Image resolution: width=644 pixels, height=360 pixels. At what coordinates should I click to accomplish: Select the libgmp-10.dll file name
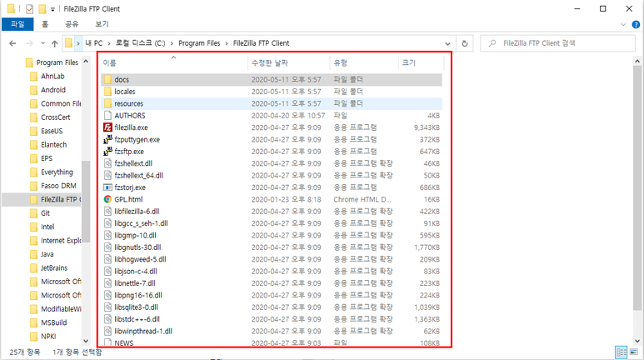135,236
